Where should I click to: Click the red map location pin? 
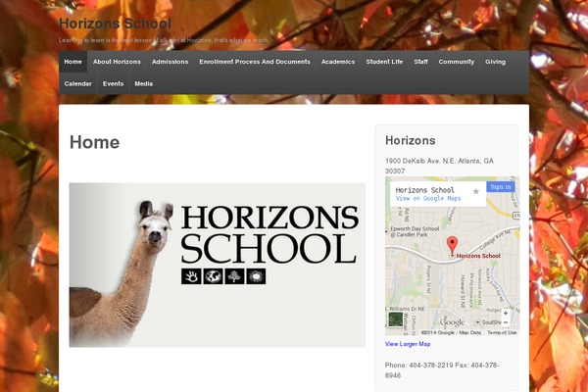click(452, 245)
